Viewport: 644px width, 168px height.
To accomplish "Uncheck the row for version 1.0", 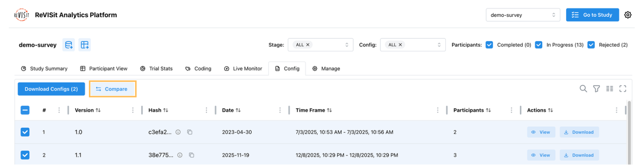I will tap(25, 132).
